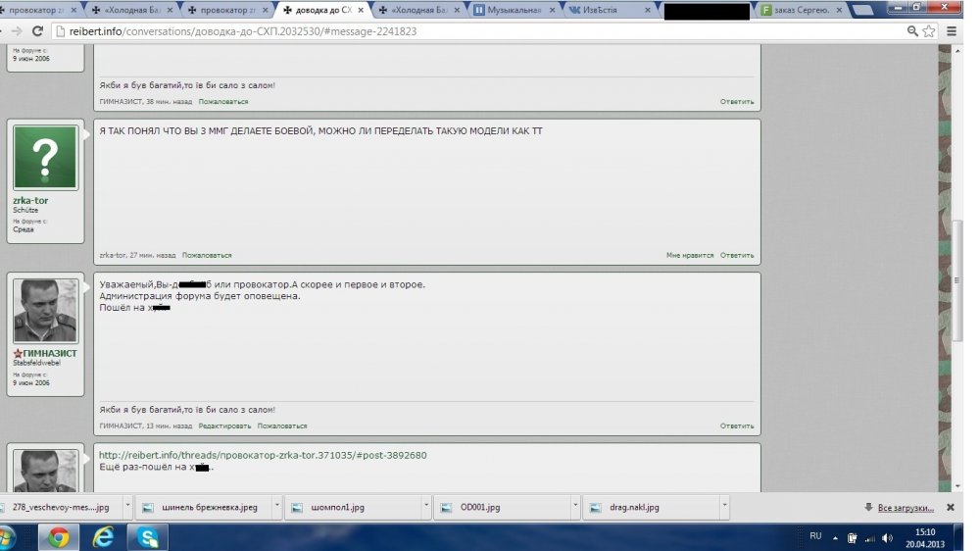Switch to Холодная Ба tab right of доводка
This screenshot has height=551, width=980.
pyautogui.click(x=417, y=10)
